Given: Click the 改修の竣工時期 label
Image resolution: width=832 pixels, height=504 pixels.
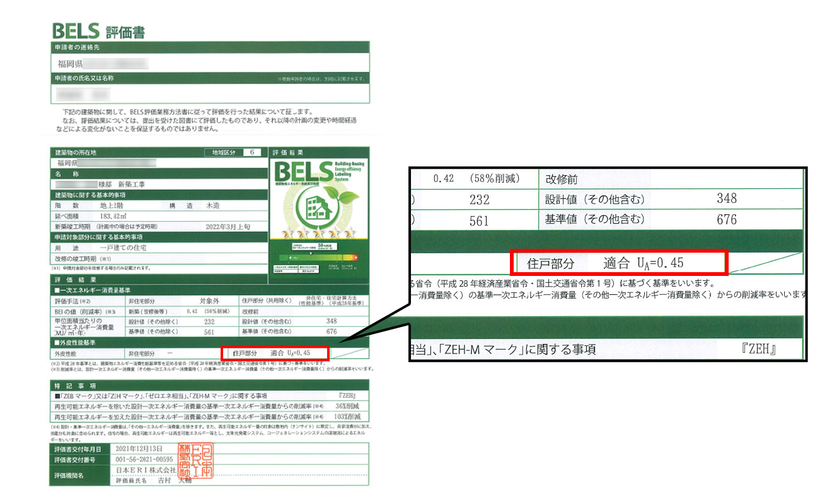Looking at the screenshot, I should coord(75,259).
